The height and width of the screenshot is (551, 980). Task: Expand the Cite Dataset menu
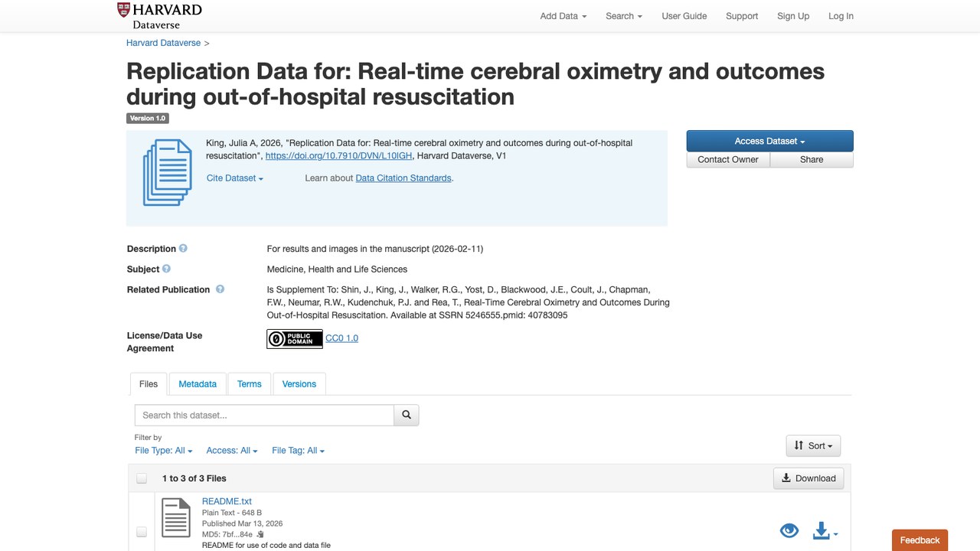click(235, 178)
